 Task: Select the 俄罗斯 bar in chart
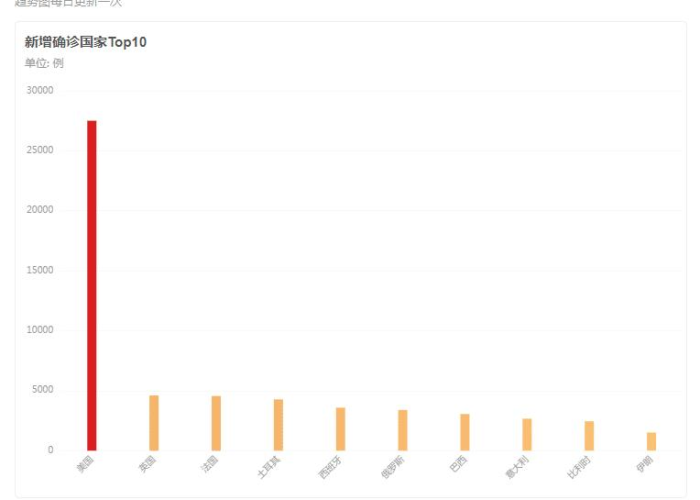coord(403,430)
